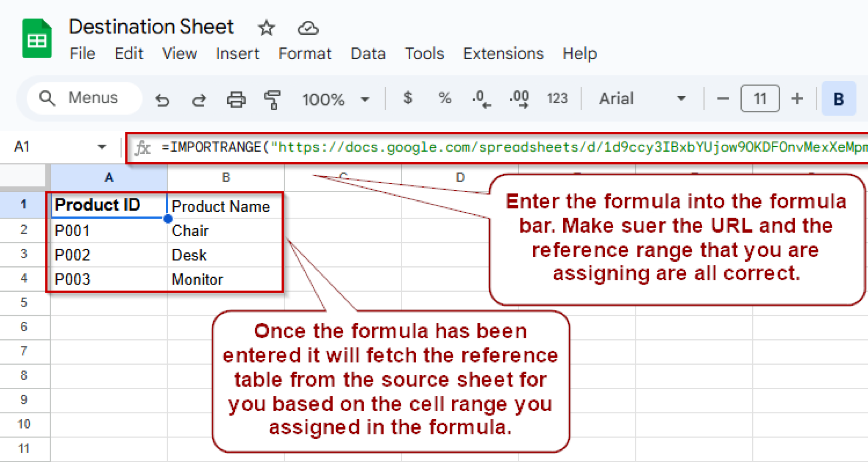
Task: Check the cloud save status icon
Action: coord(308,28)
